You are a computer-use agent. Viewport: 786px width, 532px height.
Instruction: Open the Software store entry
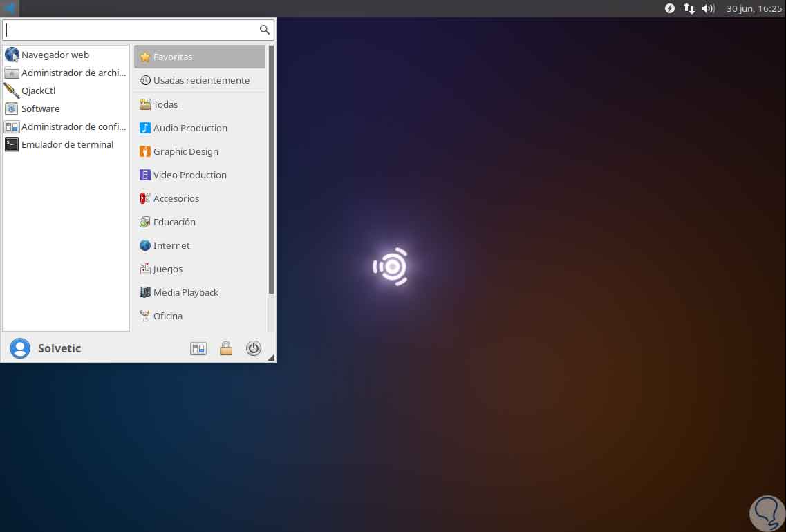pos(66,108)
